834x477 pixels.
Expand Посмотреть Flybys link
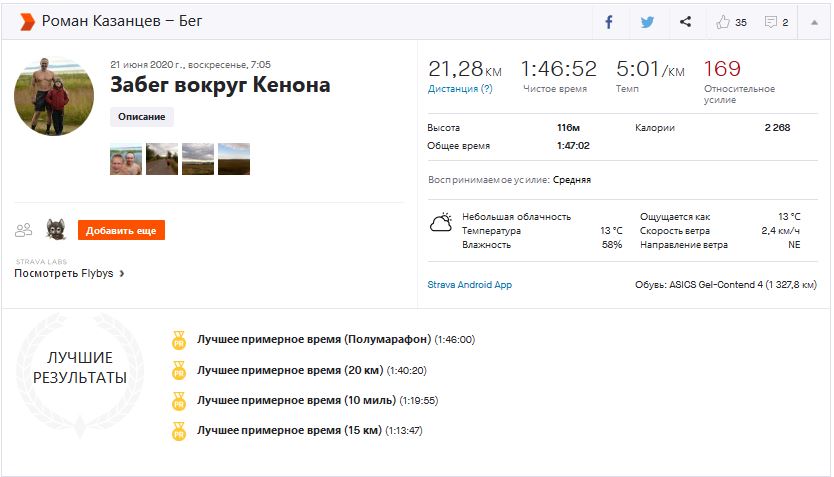pos(69,273)
